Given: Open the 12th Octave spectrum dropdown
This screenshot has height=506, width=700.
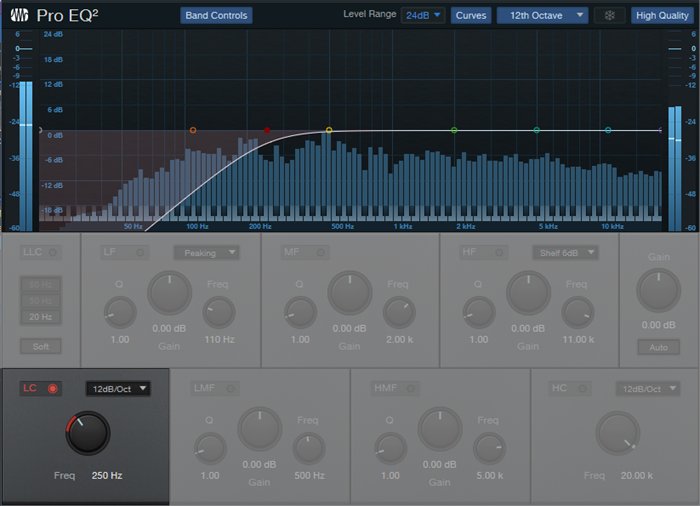Looking at the screenshot, I should pos(542,16).
